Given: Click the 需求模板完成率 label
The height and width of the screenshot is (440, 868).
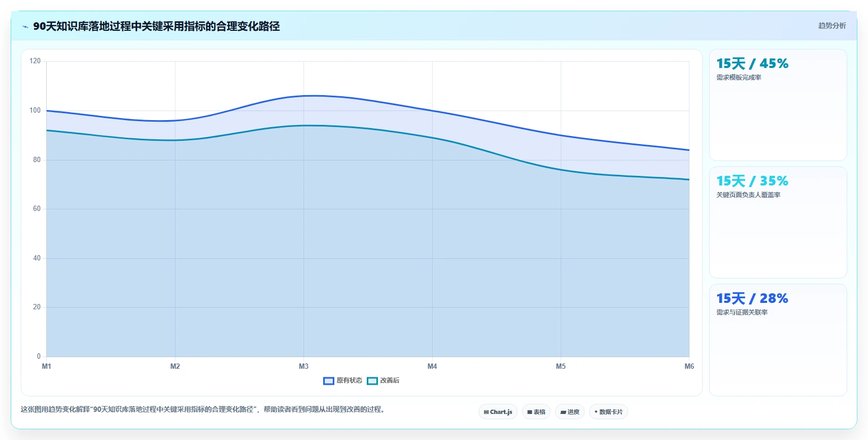Looking at the screenshot, I should 739,78.
